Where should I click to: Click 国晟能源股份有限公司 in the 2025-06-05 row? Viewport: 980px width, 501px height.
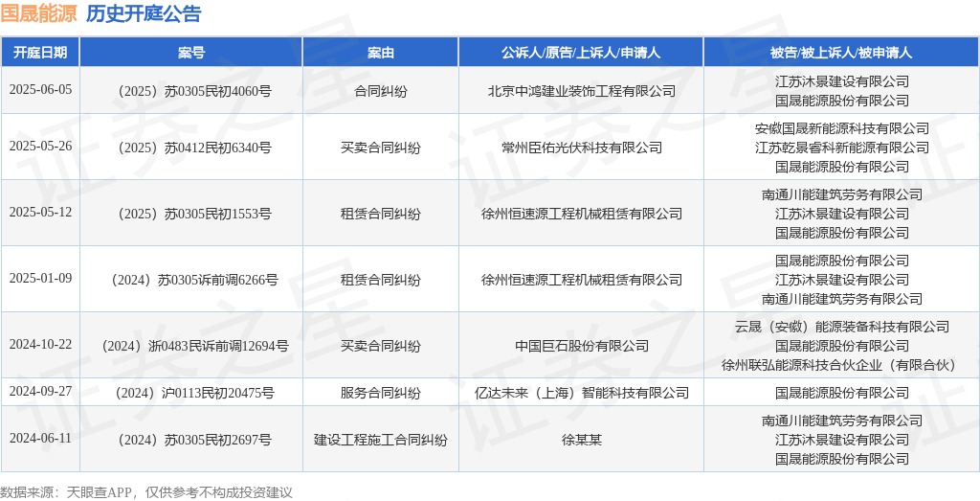point(842,101)
